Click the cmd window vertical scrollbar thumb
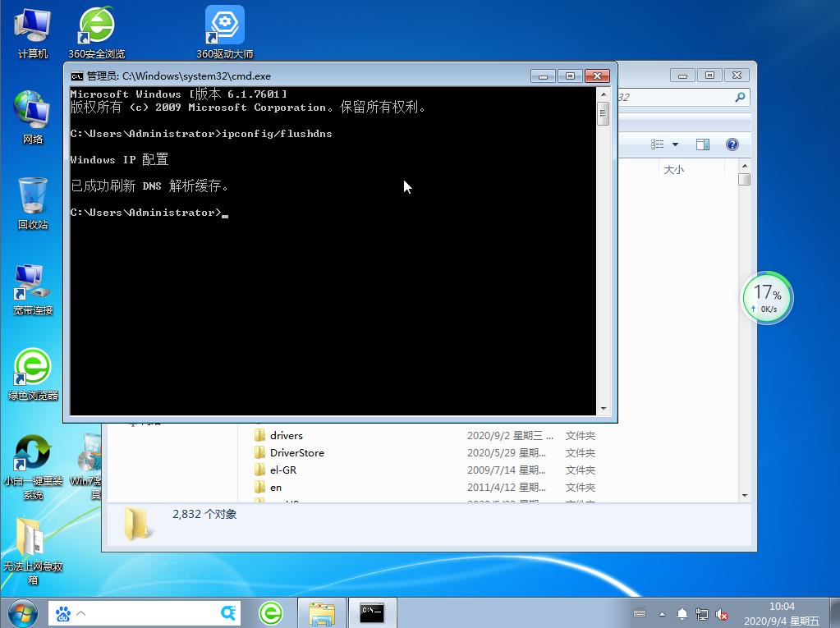Image resolution: width=840 pixels, height=628 pixels. [603, 114]
